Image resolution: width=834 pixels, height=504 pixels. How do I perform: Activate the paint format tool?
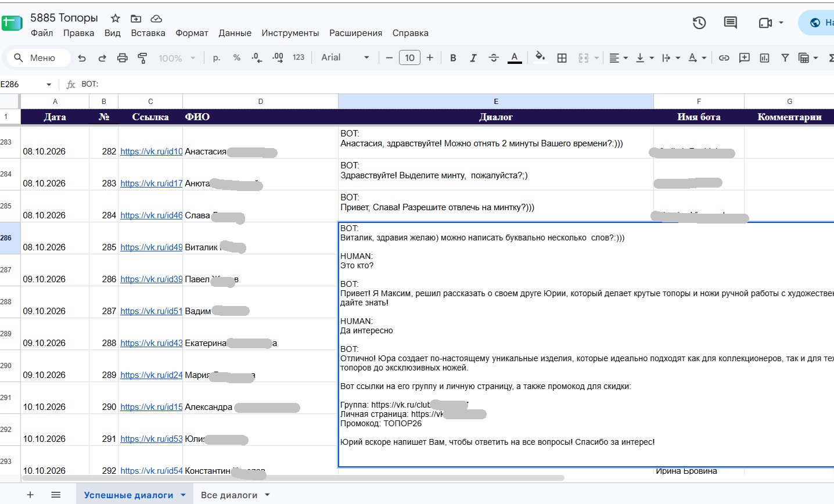[142, 58]
